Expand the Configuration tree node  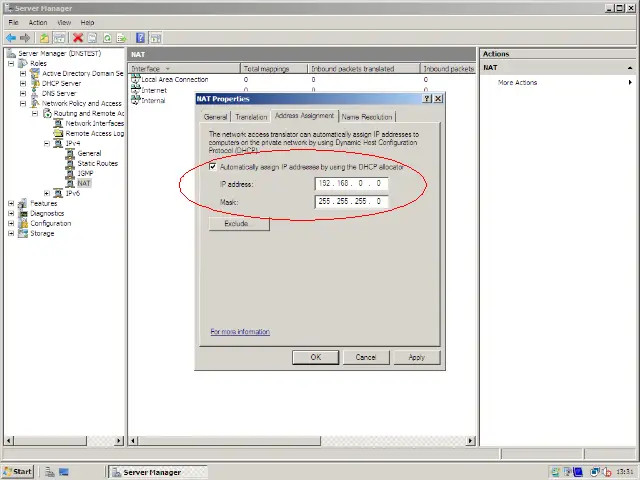(x=11, y=224)
